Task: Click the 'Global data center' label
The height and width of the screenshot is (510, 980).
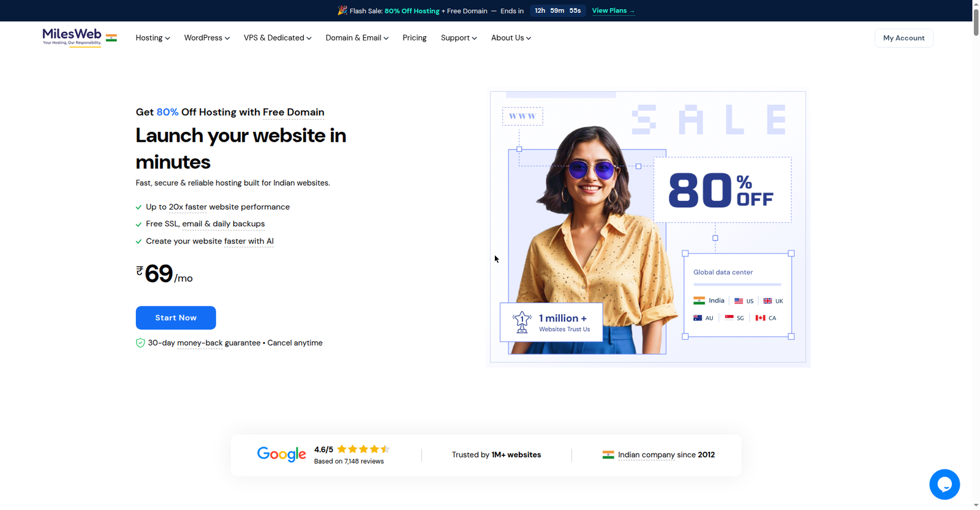Action: tap(723, 272)
